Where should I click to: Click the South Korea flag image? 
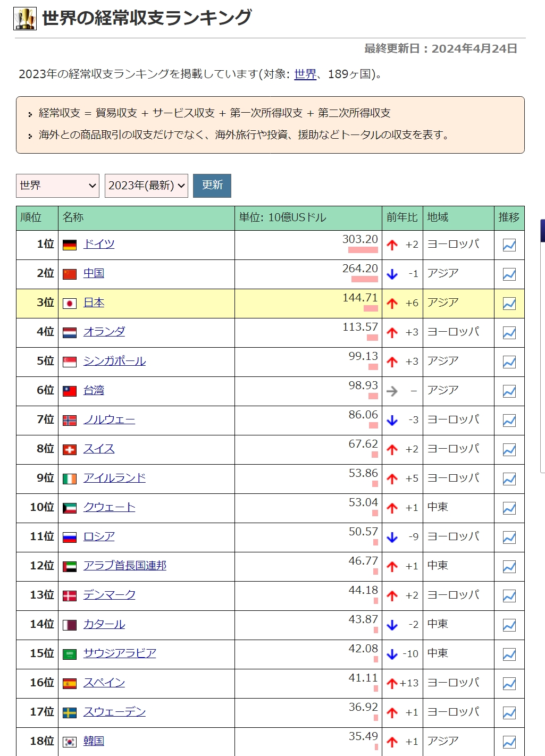tap(70, 742)
